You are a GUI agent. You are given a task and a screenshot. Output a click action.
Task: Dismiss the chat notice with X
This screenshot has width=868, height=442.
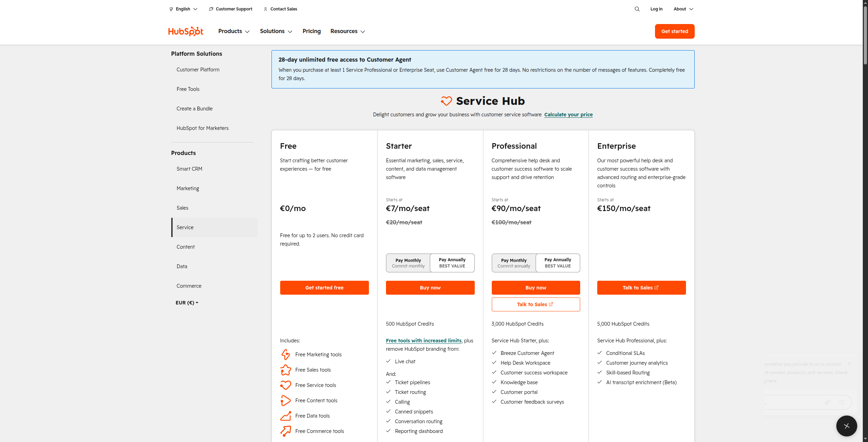850,364
